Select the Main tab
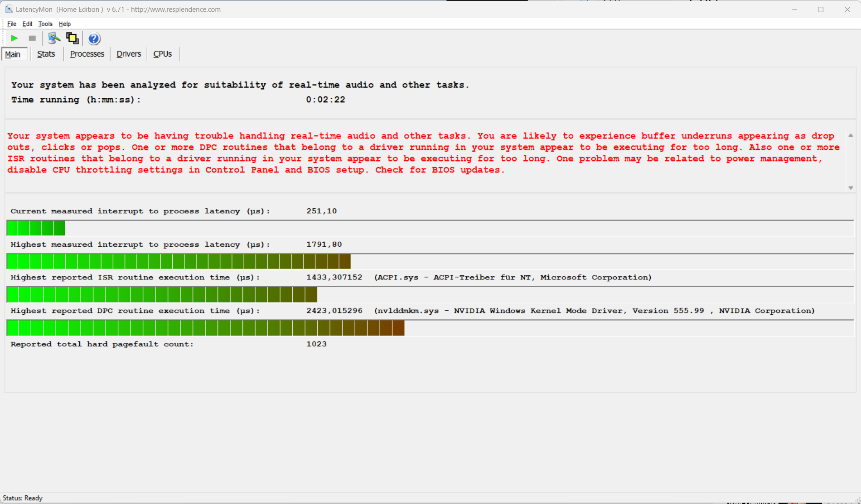 (13, 54)
